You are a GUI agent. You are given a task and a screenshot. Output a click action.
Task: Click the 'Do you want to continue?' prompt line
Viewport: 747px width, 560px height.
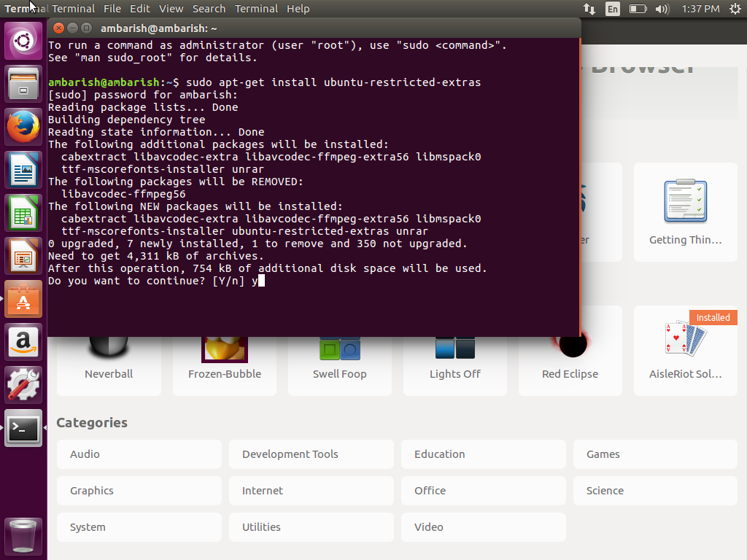tap(156, 281)
